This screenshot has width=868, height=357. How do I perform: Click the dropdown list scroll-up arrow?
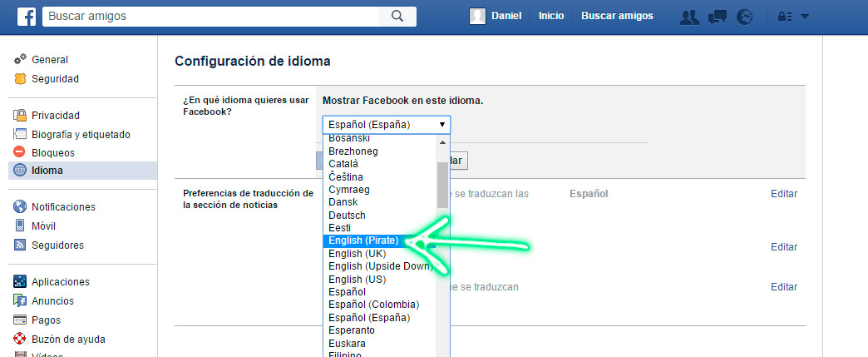pos(442,142)
